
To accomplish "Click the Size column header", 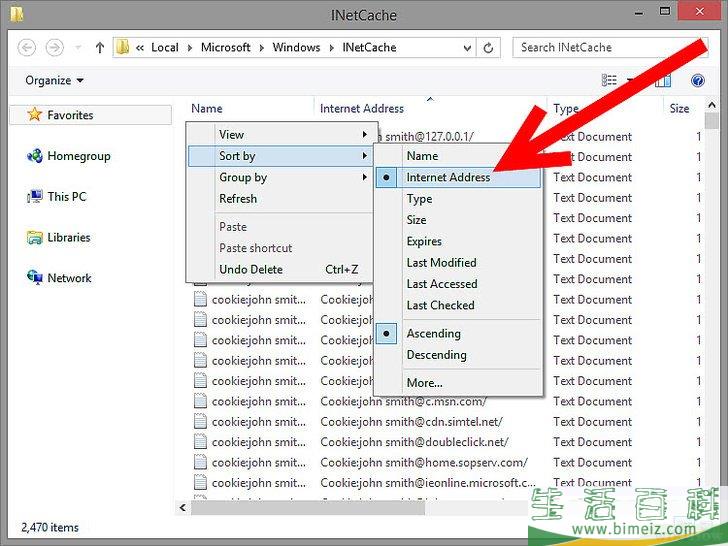I will tap(679, 108).
